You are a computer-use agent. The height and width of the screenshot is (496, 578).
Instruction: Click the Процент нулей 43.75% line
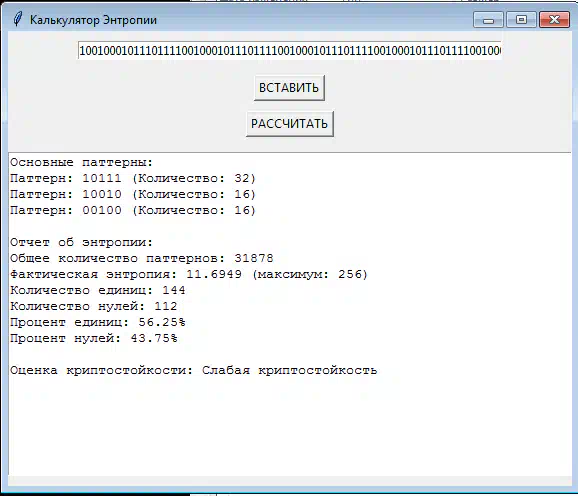tap(94, 338)
